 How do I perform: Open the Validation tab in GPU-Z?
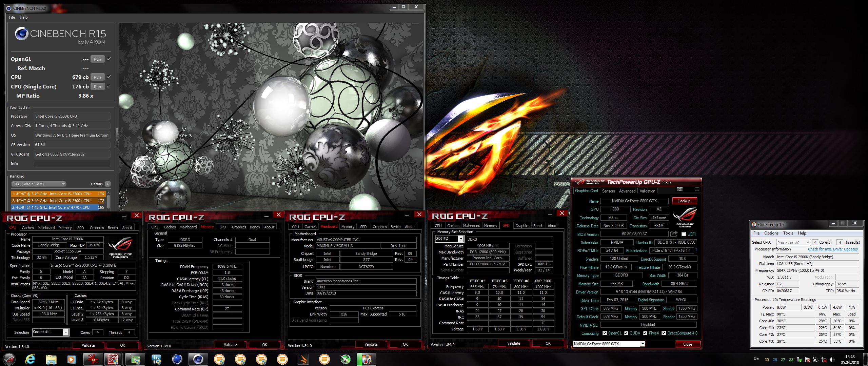click(647, 191)
